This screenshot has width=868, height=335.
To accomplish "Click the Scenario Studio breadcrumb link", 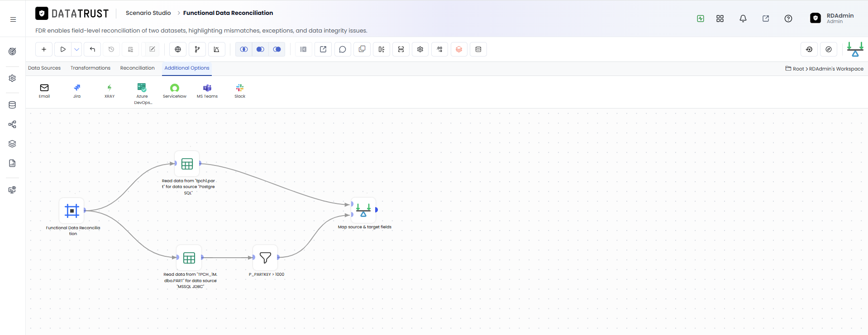I will pyautogui.click(x=148, y=13).
